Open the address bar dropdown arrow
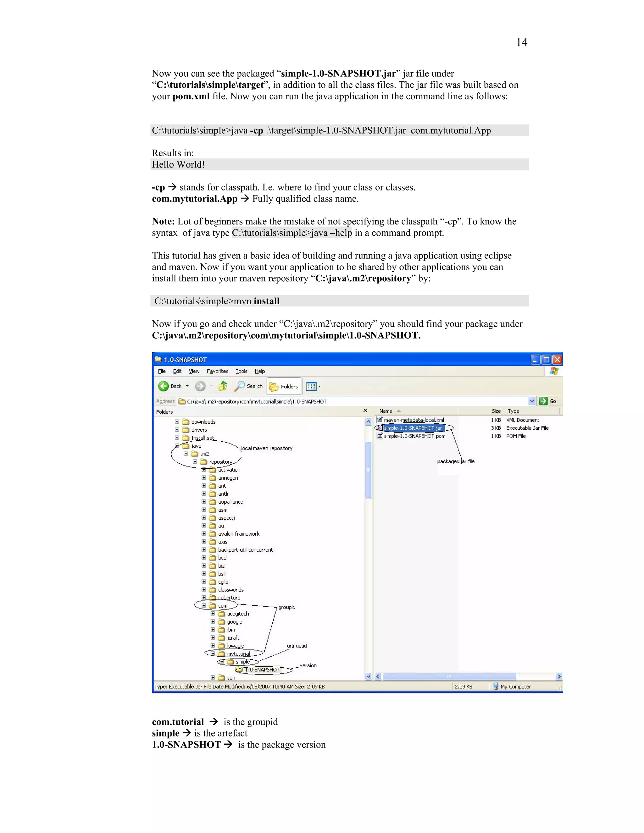 coord(532,401)
